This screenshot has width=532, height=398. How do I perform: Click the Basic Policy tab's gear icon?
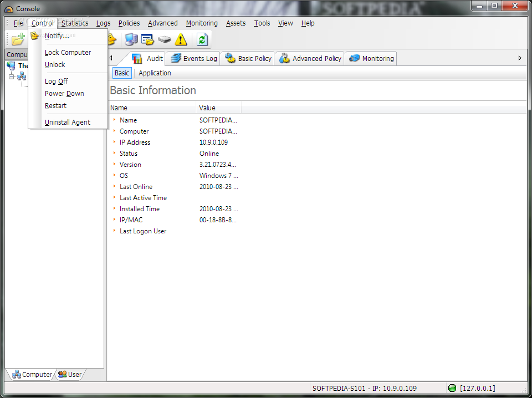(230, 58)
